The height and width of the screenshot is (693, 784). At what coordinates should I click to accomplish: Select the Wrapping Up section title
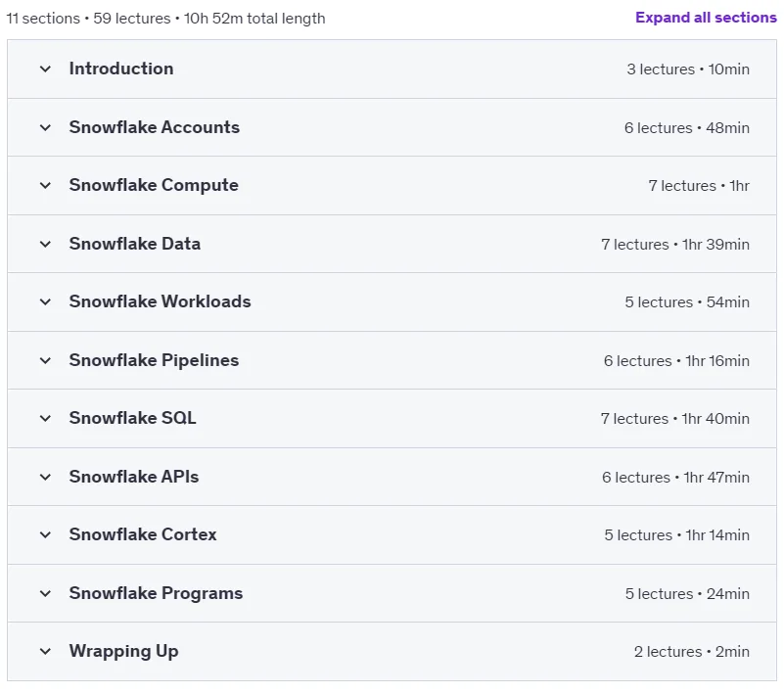[123, 651]
